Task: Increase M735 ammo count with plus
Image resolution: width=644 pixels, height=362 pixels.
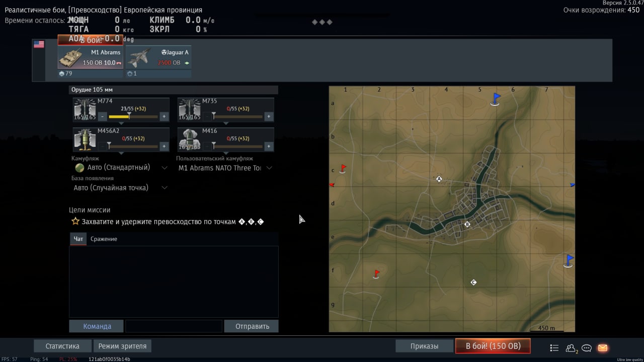Action: (269, 117)
